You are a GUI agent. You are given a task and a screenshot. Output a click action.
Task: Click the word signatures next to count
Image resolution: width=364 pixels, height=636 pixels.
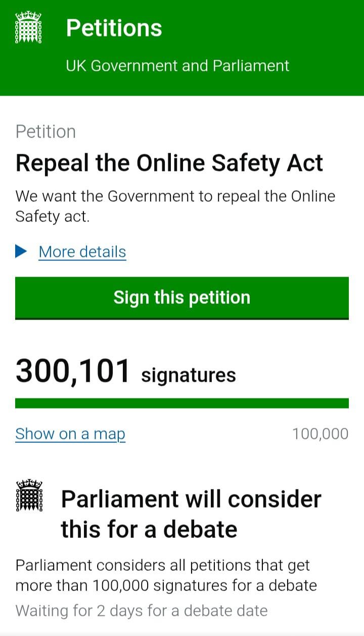point(189,376)
